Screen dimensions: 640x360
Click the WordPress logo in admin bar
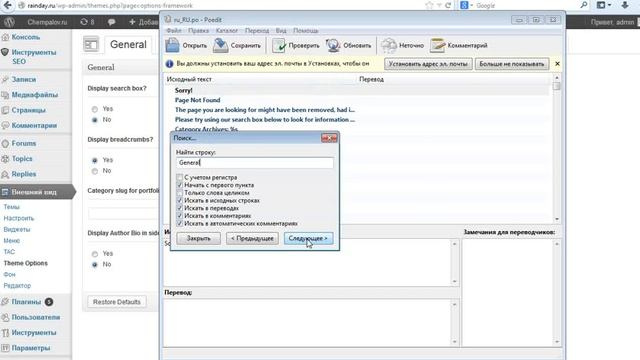coord(9,22)
